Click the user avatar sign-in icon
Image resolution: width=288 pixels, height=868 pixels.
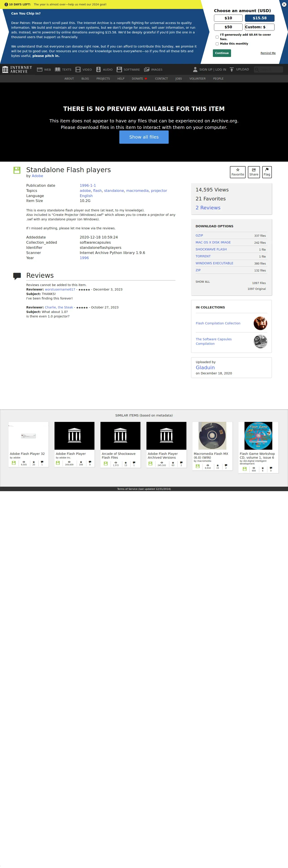click(x=195, y=69)
